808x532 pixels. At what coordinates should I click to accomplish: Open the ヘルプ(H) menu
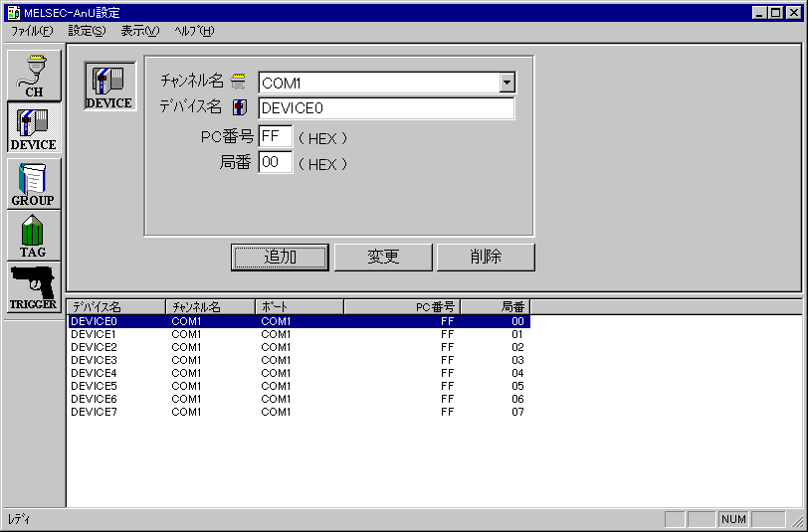click(x=194, y=31)
